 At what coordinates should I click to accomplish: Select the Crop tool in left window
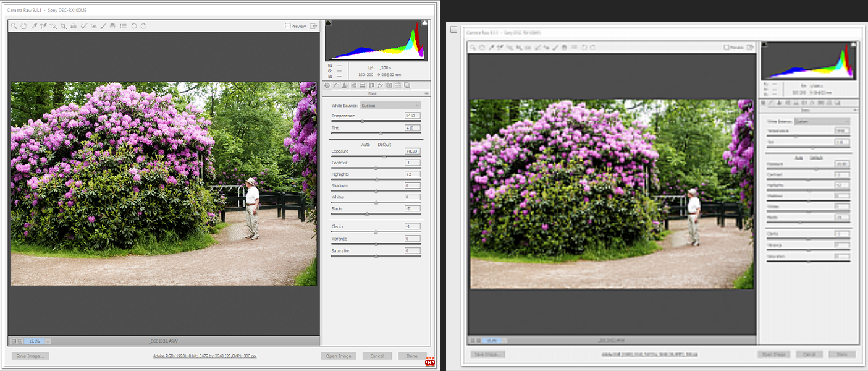pyautogui.click(x=64, y=26)
